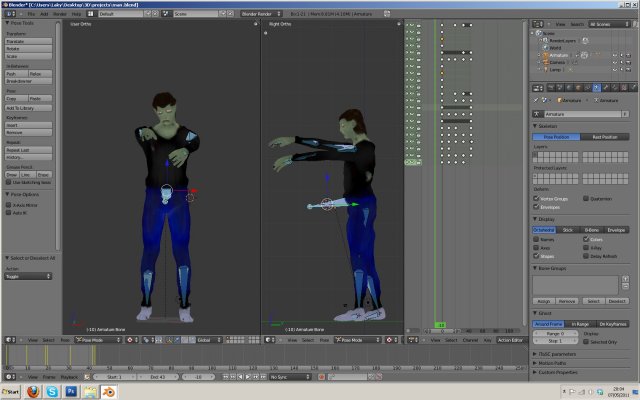Open the Render menu

(x=60, y=14)
